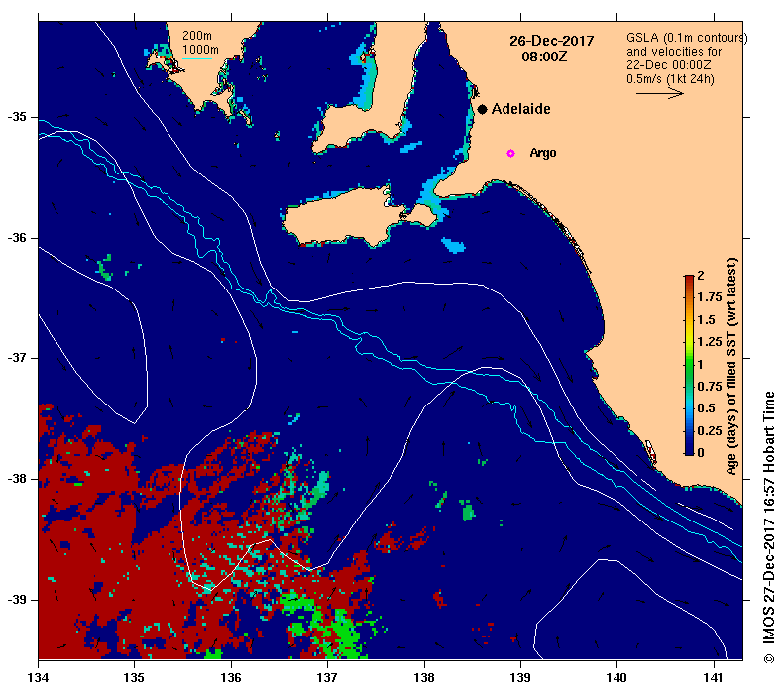Click the 26-Dec-2017 date label
Image resolution: width=784 pixels, height=694 pixels.
551,41
